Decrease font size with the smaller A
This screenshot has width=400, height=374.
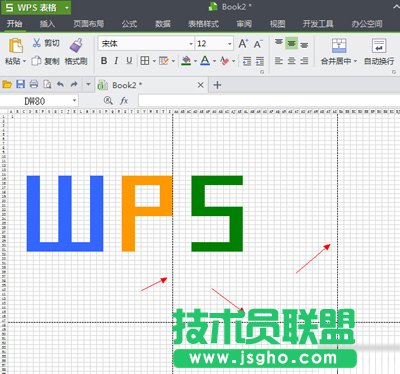258,44
